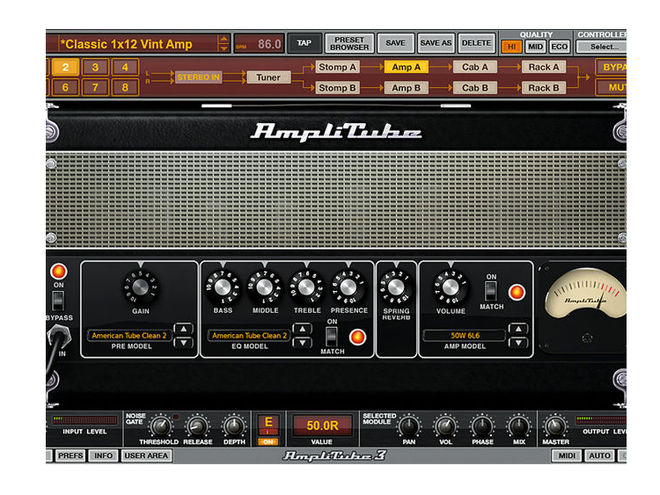The width and height of the screenshot is (660, 495).
Task: Set quality to MID
Action: coord(535,47)
